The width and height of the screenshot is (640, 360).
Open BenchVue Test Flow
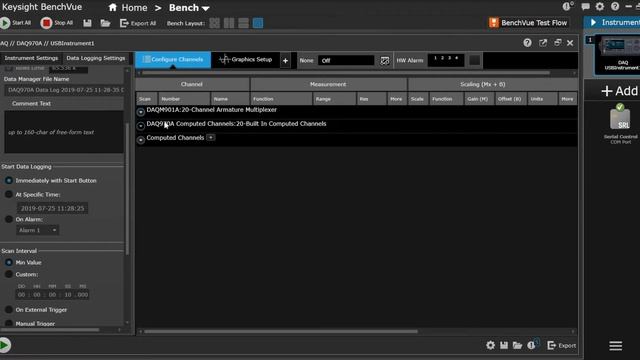tap(528, 23)
